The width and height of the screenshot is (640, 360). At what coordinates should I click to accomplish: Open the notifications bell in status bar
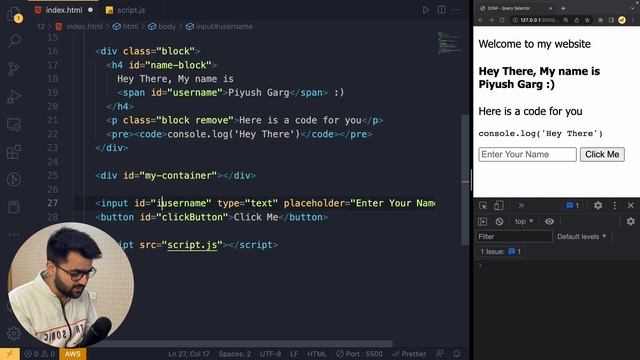(x=457, y=354)
